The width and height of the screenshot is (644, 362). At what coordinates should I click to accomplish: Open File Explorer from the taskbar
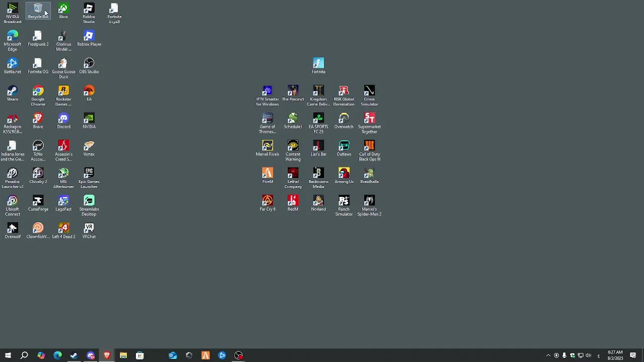123,355
